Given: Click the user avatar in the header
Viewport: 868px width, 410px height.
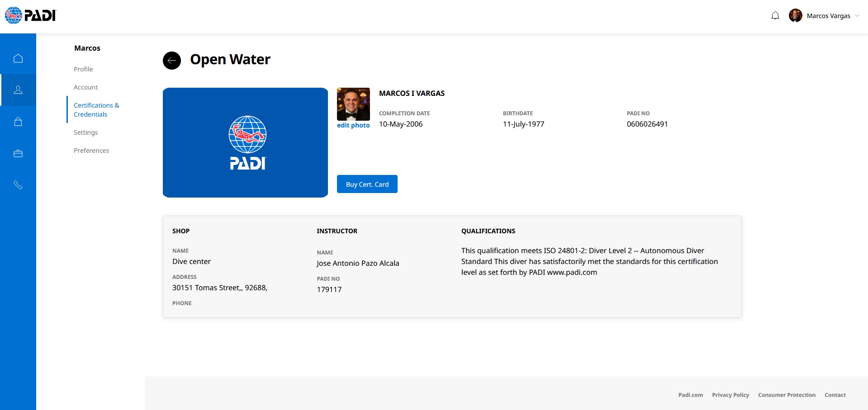Looking at the screenshot, I should click(x=795, y=16).
